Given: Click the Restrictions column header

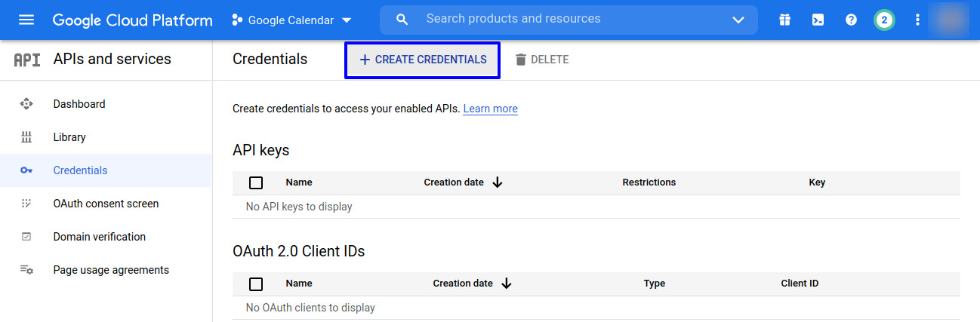Looking at the screenshot, I should (x=649, y=182).
